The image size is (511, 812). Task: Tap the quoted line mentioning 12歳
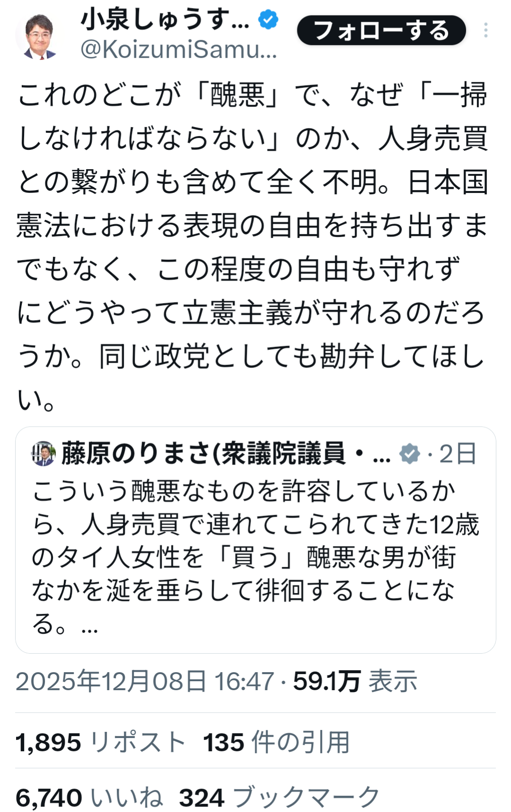click(x=256, y=525)
